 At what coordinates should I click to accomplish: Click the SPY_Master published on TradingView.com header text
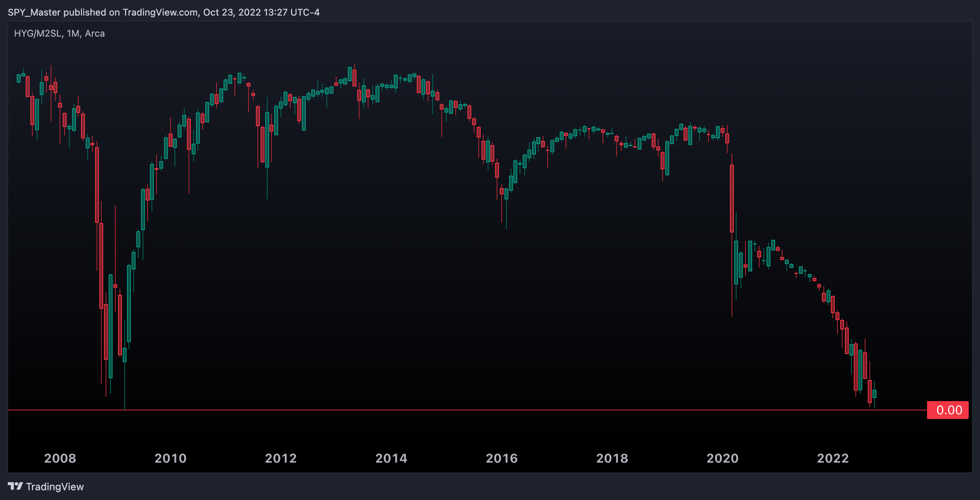point(164,12)
